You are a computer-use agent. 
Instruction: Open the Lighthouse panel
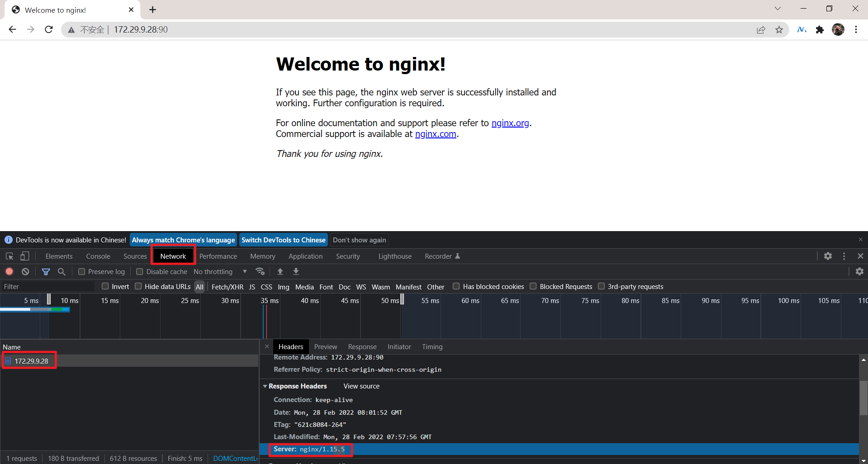[x=395, y=256]
